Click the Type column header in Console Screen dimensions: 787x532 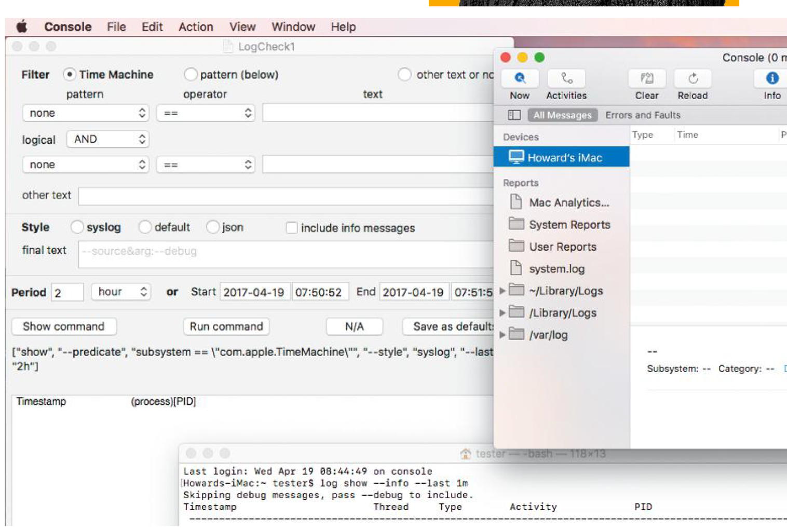pyautogui.click(x=642, y=135)
